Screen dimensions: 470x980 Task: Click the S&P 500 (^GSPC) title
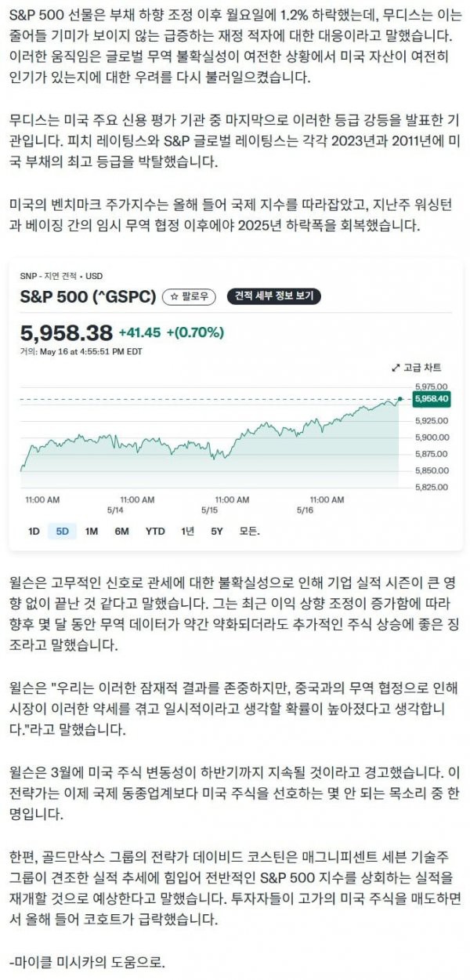(x=88, y=296)
